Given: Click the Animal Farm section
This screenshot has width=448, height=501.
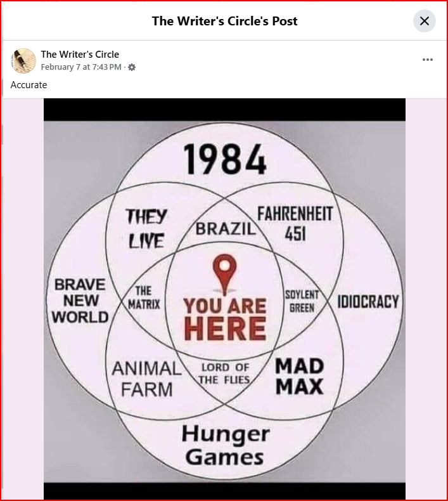Looking at the screenshot, I should coord(146,379).
